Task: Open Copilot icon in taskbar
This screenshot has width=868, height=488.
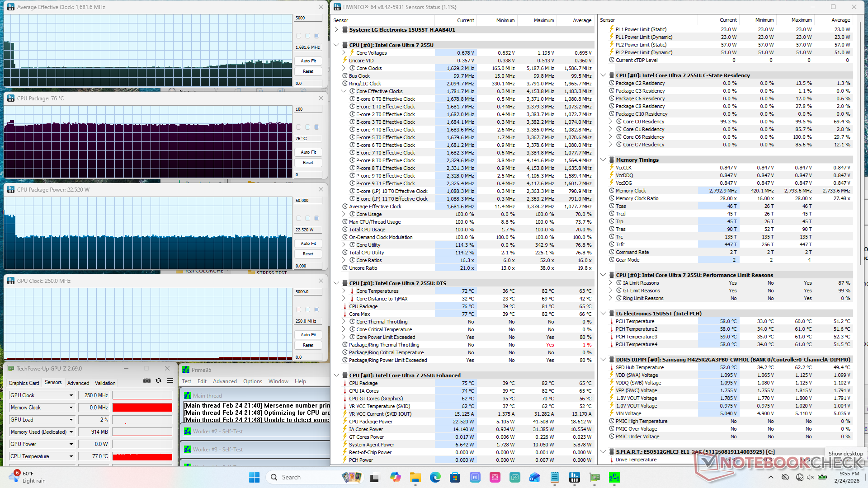Action: pyautogui.click(x=396, y=477)
